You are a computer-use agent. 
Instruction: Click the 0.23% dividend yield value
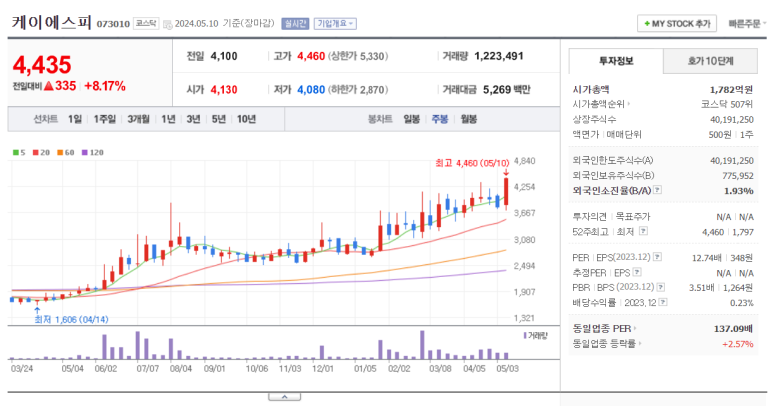741,303
